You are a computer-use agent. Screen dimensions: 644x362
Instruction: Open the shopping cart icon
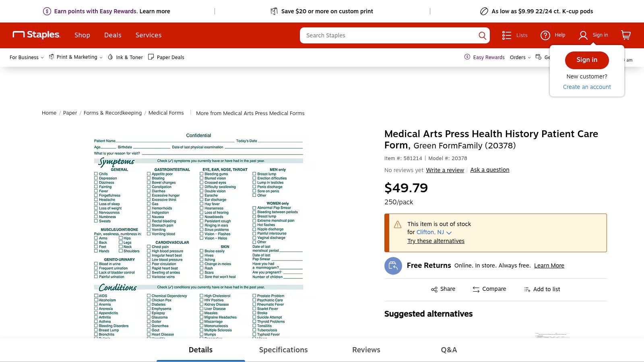point(626,35)
